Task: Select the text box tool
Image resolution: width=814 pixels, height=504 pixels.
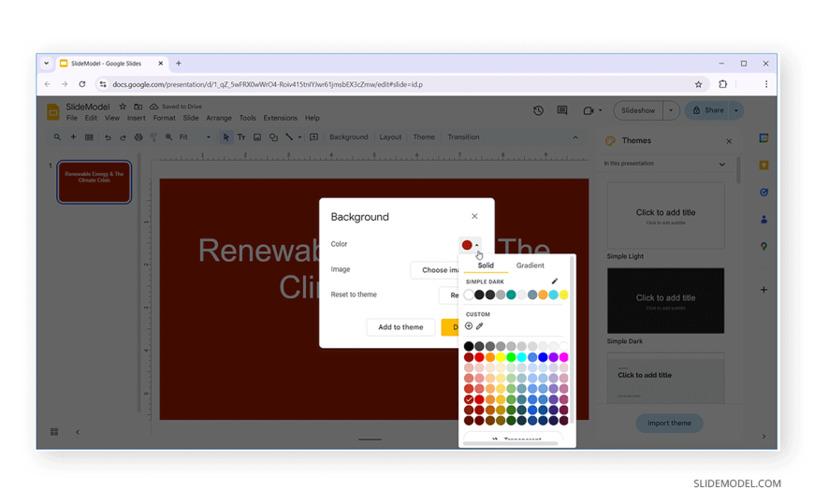Action: (x=241, y=137)
